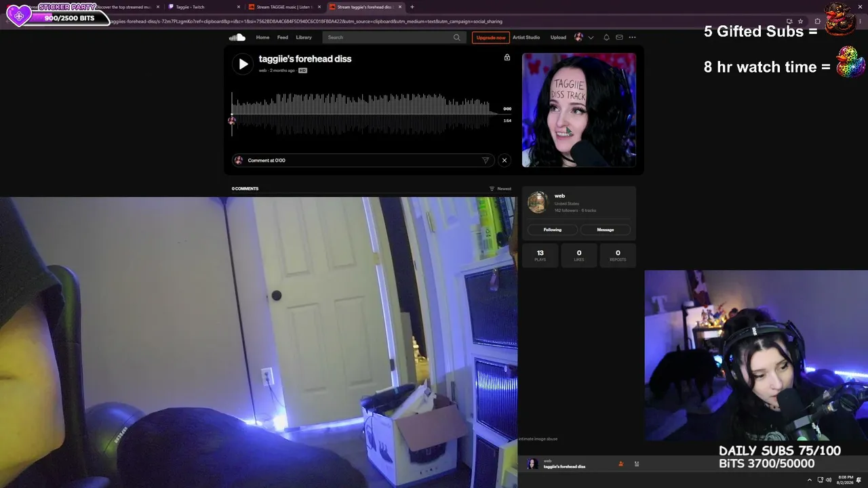Bookmark this page with the star icon

(x=800, y=21)
